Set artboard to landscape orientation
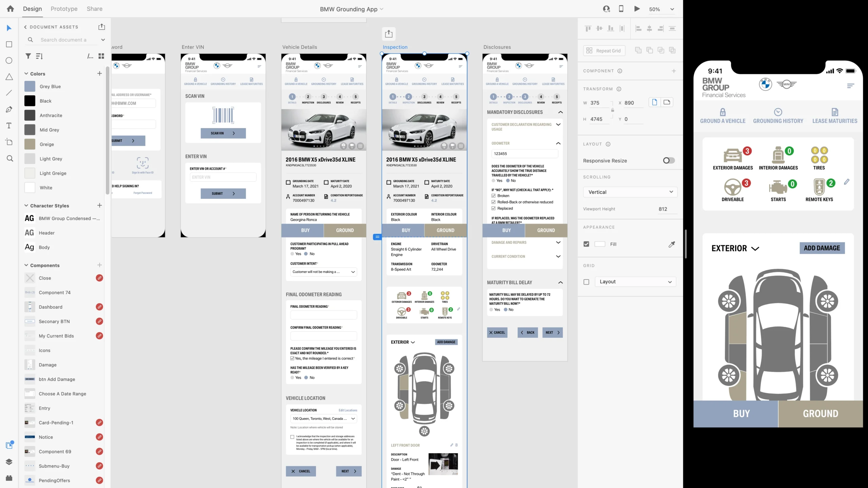This screenshot has height=488, width=868. coord(667,102)
